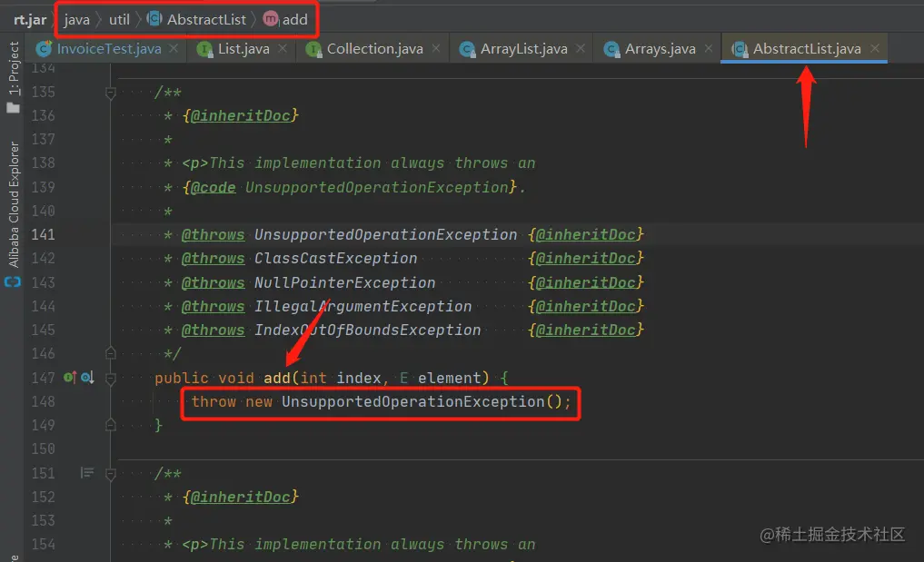The height and width of the screenshot is (562, 924).
Task: Collapse fold marker at line 146 comment end
Action: click(x=110, y=353)
